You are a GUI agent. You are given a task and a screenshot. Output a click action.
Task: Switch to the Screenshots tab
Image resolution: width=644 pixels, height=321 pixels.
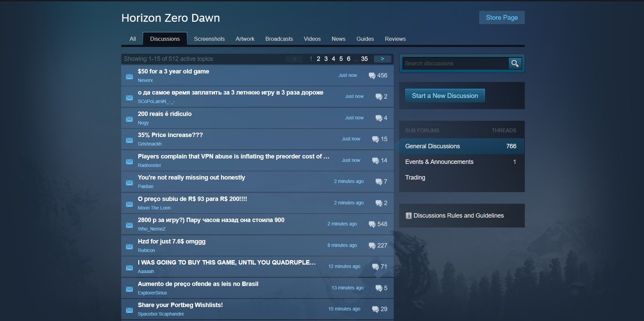pos(209,39)
